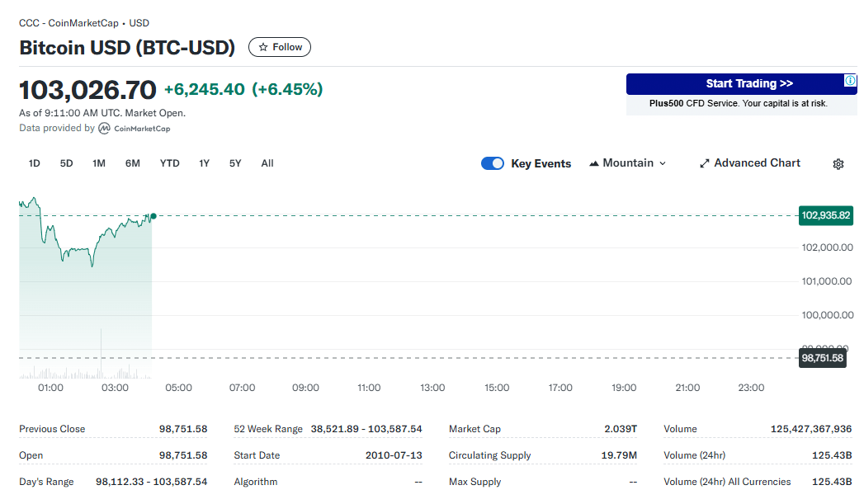Click the 103,026.70 current price
The width and height of the screenshot is (864, 504).
tap(87, 90)
